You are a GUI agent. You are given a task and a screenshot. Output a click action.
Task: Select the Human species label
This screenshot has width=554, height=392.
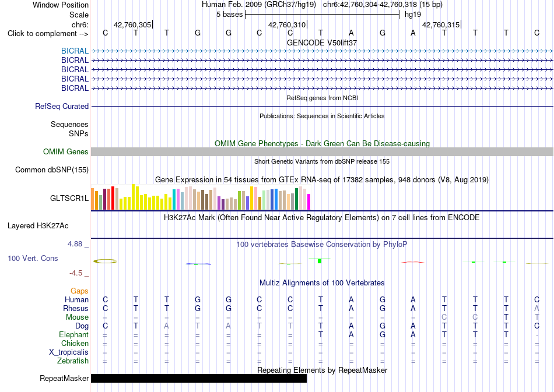click(x=76, y=299)
